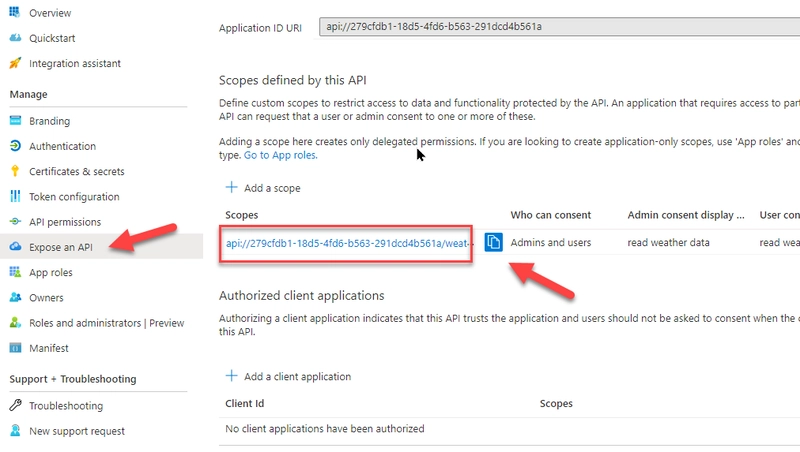
Task: Click Scopes header in client applications table
Action: tap(556, 404)
